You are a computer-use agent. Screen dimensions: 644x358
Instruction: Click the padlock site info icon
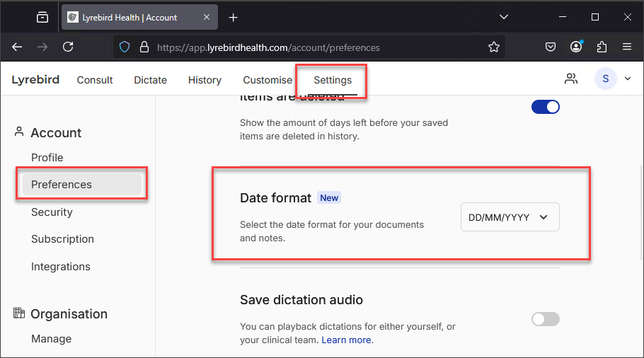(x=144, y=47)
